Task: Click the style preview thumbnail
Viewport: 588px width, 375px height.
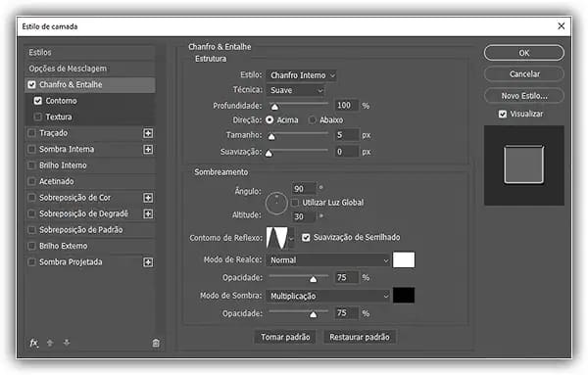Action: 524,165
